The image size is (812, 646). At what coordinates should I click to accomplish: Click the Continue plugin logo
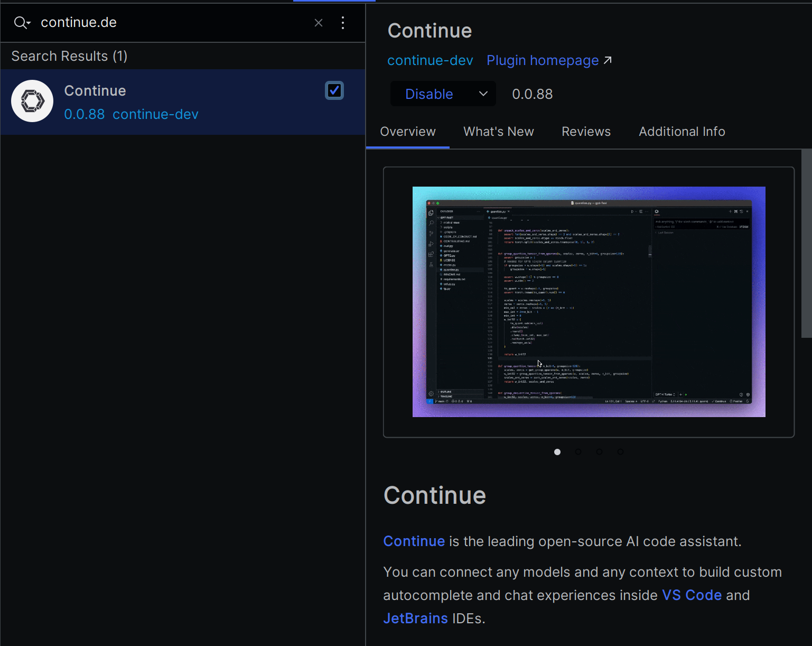click(32, 100)
